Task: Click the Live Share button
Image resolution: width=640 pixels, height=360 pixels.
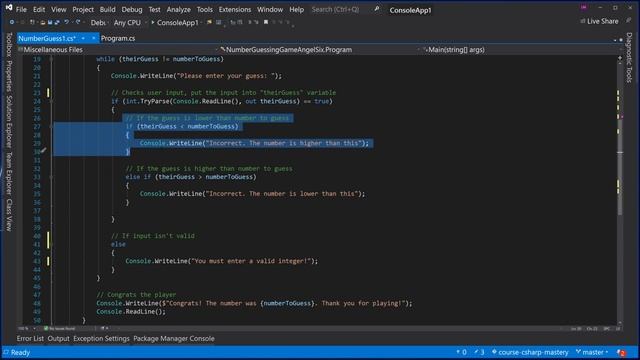Action: coord(599,21)
